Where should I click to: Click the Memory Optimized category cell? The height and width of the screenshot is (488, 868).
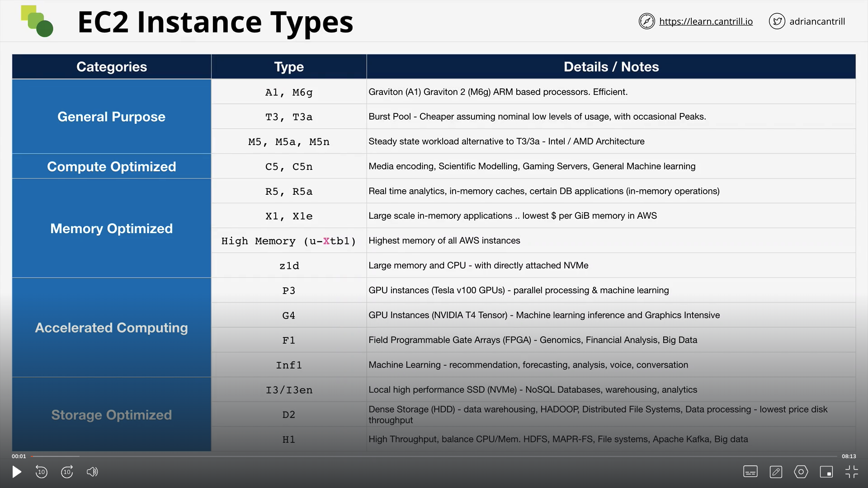click(x=112, y=229)
